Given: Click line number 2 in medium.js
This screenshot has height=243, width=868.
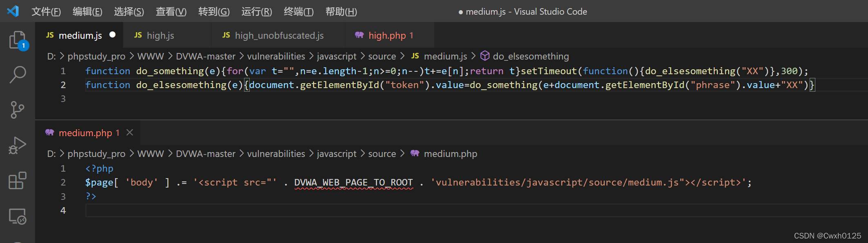Looking at the screenshot, I should (63, 85).
